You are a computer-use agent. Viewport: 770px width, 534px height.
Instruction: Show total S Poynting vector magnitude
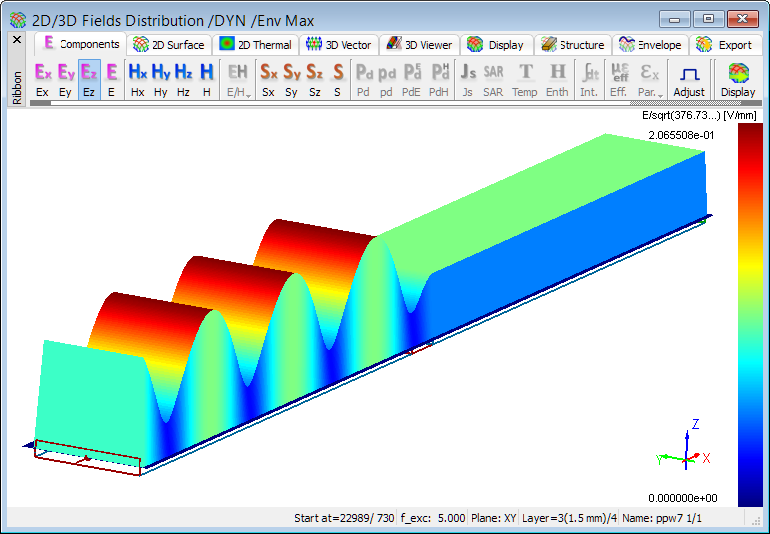pyautogui.click(x=337, y=78)
